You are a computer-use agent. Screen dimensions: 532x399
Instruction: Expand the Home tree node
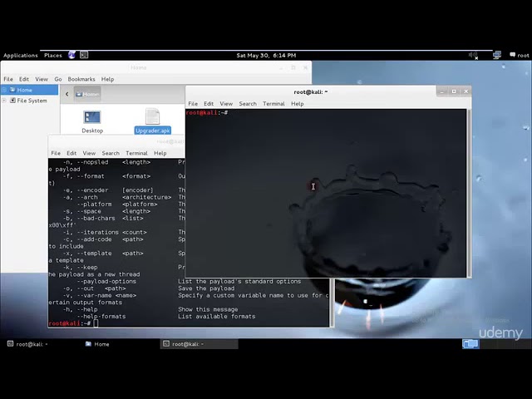point(4,90)
